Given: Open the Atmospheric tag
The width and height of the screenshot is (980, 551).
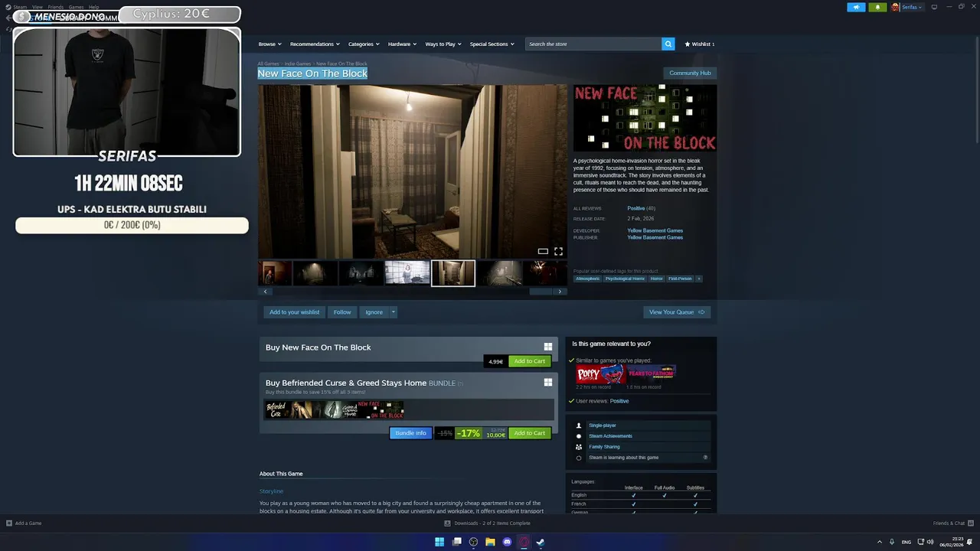Looking at the screenshot, I should 588,279.
